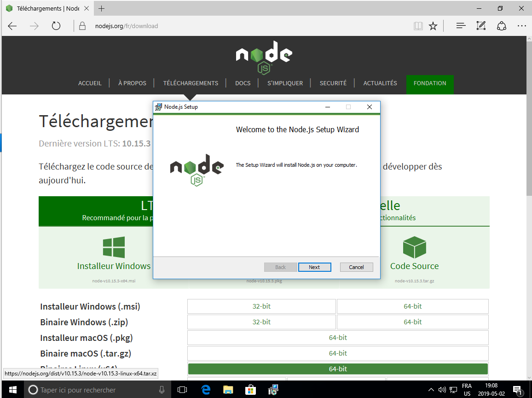The width and height of the screenshot is (532, 398).
Task: Open reading view book icon
Action: [x=418, y=26]
